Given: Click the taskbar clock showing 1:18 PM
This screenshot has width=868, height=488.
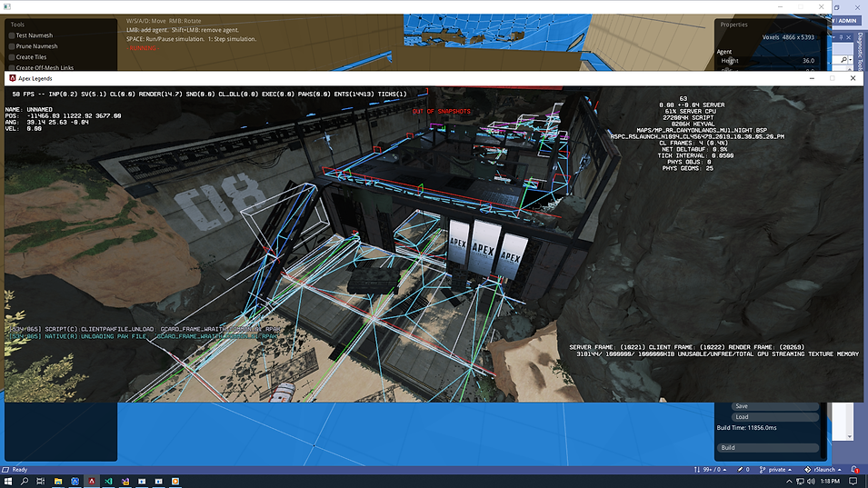Looking at the screenshot, I should click(x=830, y=482).
